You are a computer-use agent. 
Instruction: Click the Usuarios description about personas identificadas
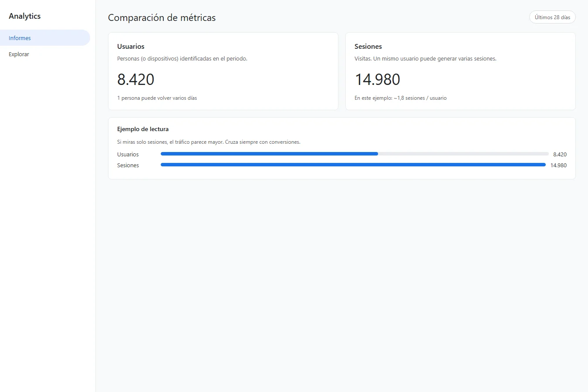coord(182,59)
